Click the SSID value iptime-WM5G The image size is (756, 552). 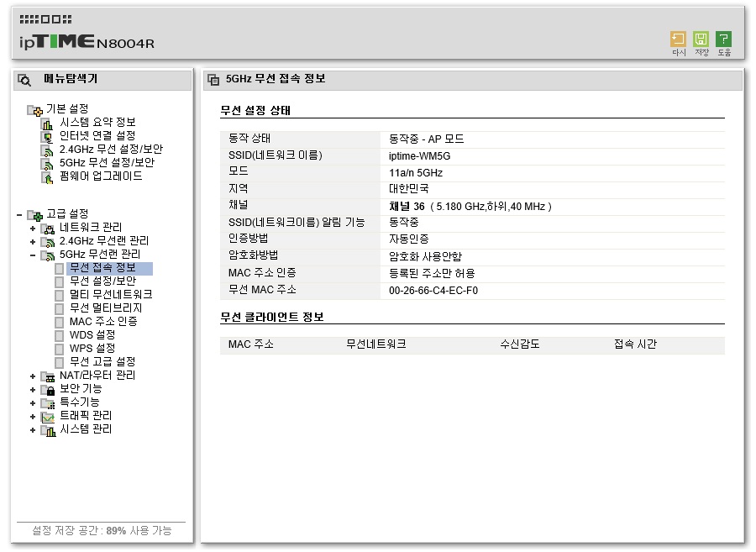point(419,156)
